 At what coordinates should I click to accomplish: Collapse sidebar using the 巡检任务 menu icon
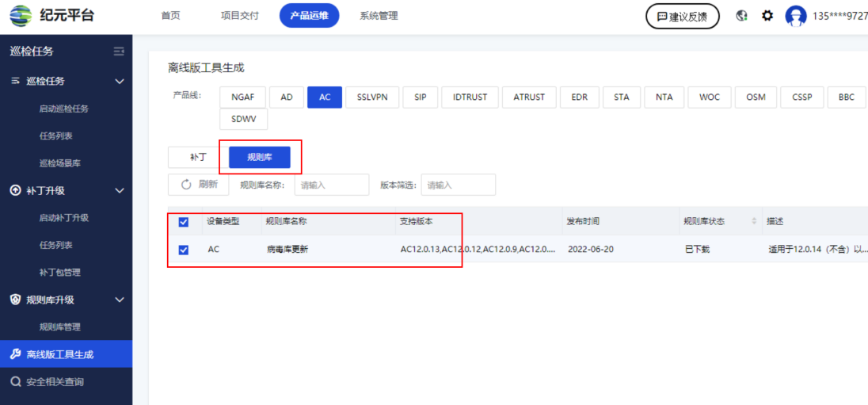pyautogui.click(x=119, y=52)
